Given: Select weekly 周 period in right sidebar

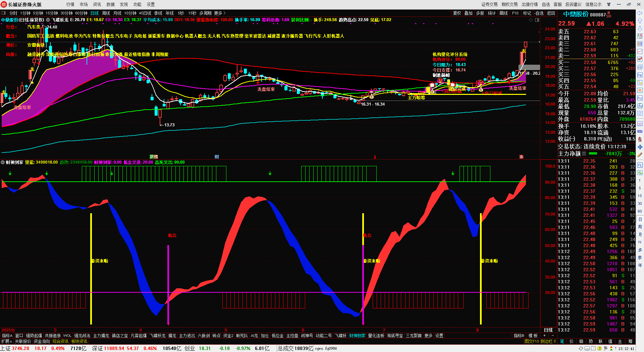Looking at the screenshot, I should (x=640, y=227).
